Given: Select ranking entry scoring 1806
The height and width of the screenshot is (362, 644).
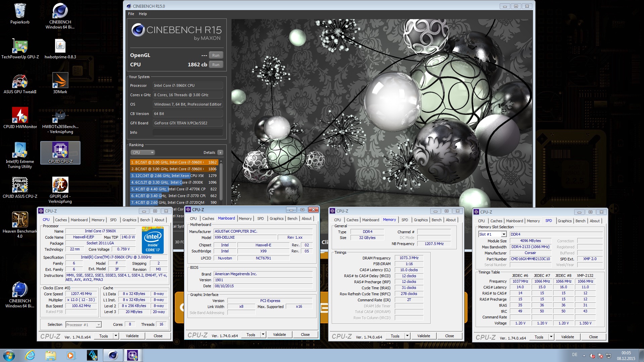Looking at the screenshot, I should (174, 169).
